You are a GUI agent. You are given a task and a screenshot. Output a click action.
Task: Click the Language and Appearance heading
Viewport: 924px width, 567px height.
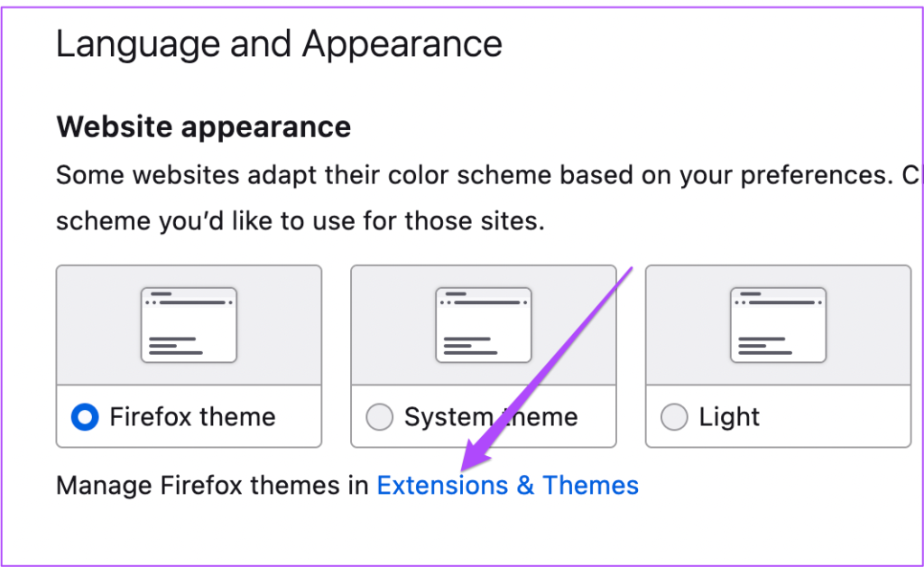click(x=279, y=43)
